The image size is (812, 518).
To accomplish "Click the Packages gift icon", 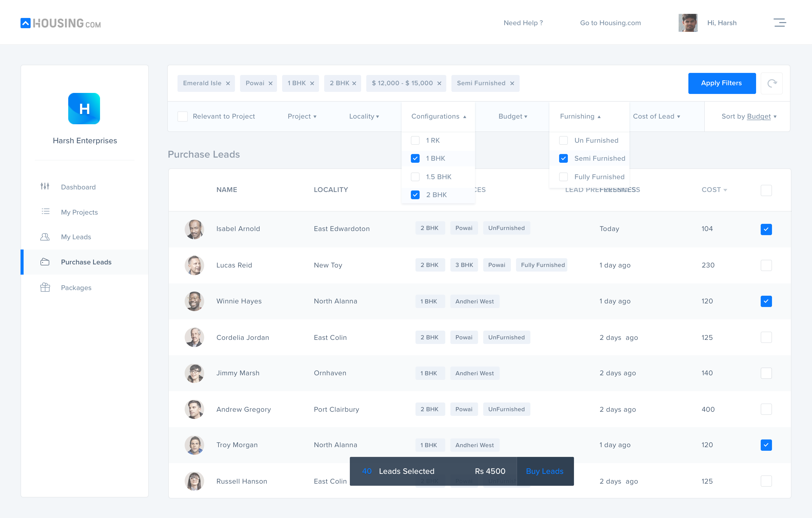I will pos(45,287).
